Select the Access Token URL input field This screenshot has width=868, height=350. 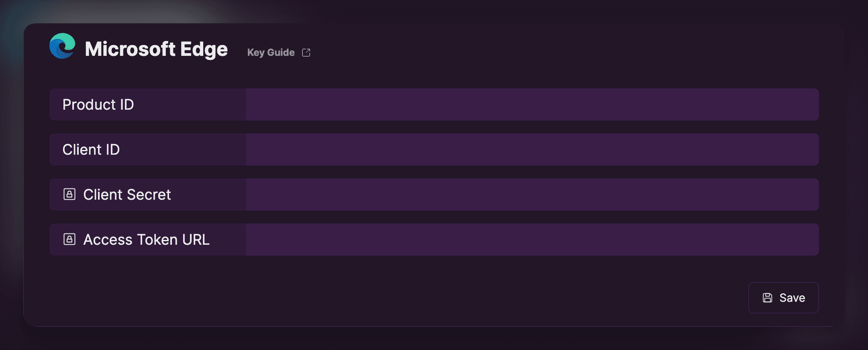click(x=532, y=239)
